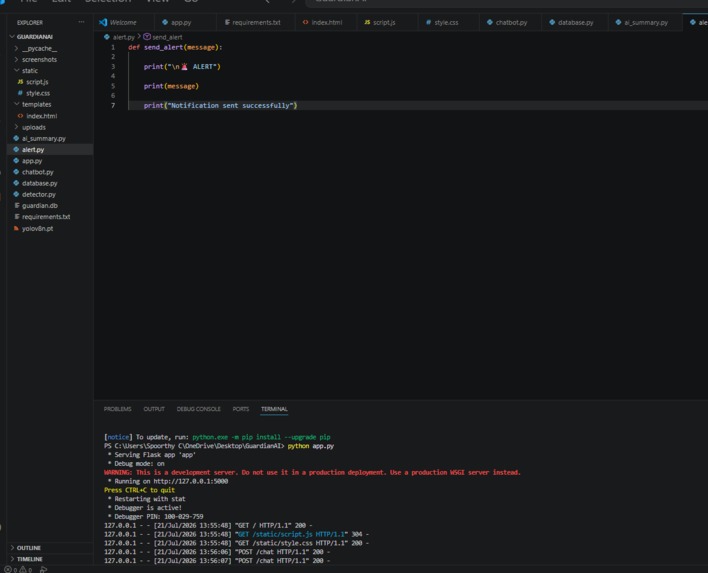Screen dimensions: 708x573
Task: Click the warnings triangle status bar icon
Action: pyautogui.click(x=25, y=569)
